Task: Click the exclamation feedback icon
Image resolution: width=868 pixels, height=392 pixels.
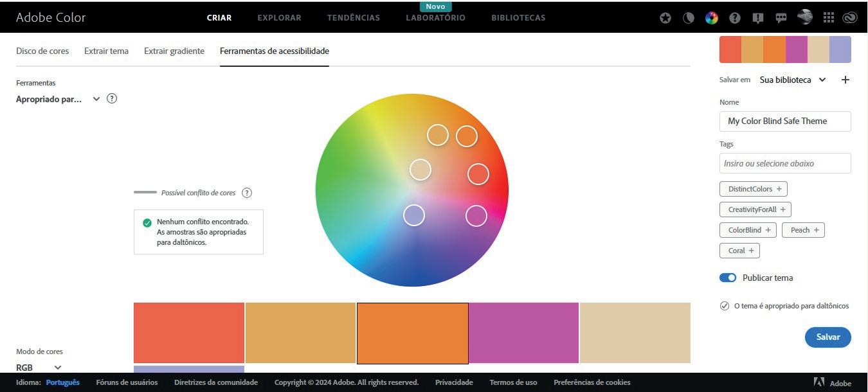Action: (x=758, y=18)
